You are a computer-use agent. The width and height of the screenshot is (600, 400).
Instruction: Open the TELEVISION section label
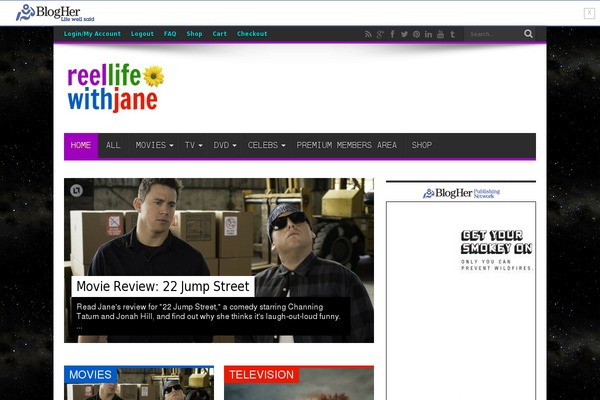click(x=261, y=375)
